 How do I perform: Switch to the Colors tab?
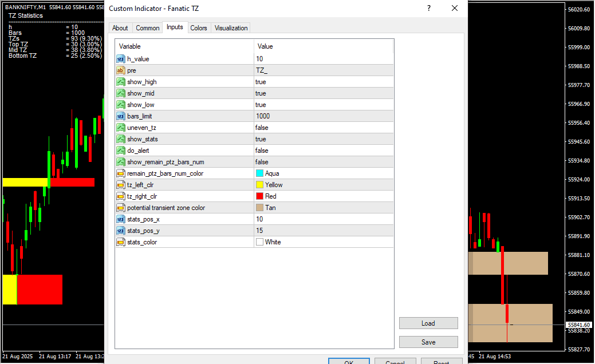(199, 28)
